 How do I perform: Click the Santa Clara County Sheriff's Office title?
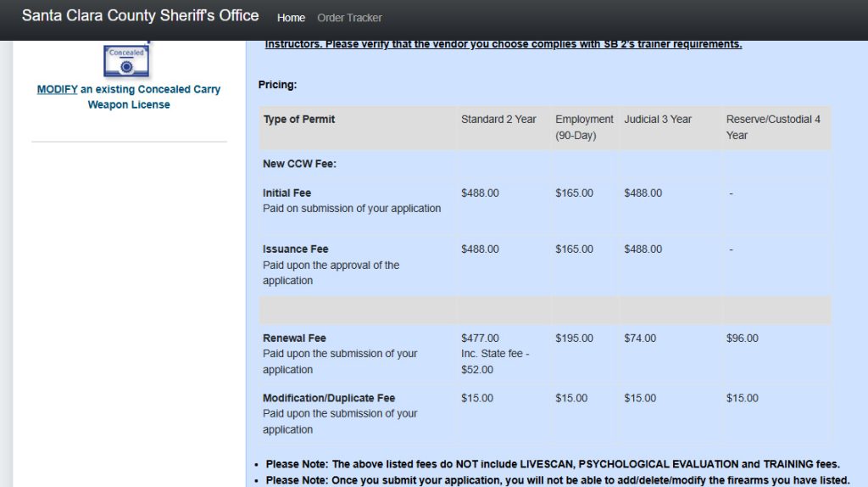tap(140, 16)
